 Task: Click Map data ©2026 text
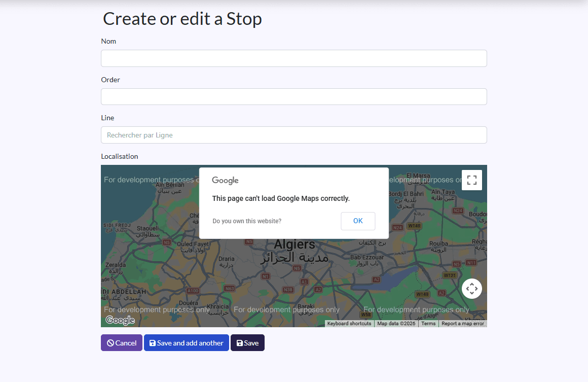pos(396,324)
